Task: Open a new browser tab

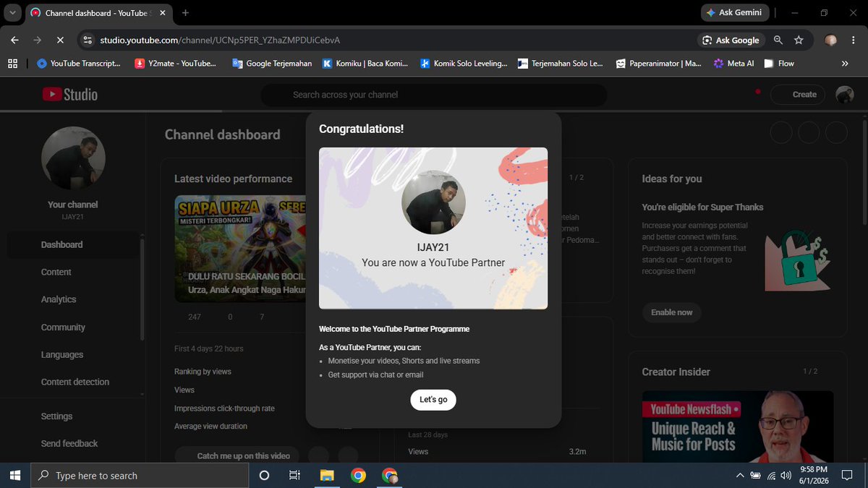Action: click(185, 12)
